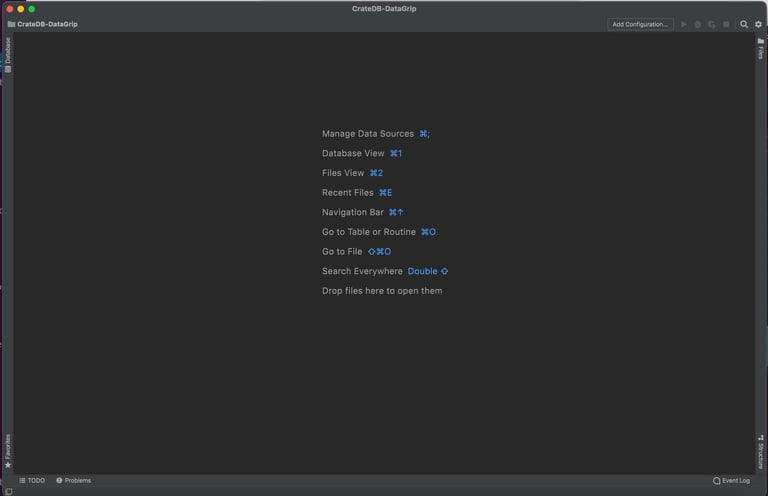The image size is (768, 496).
Task: Click the Manage Data Sources hint text
Action: click(x=368, y=134)
